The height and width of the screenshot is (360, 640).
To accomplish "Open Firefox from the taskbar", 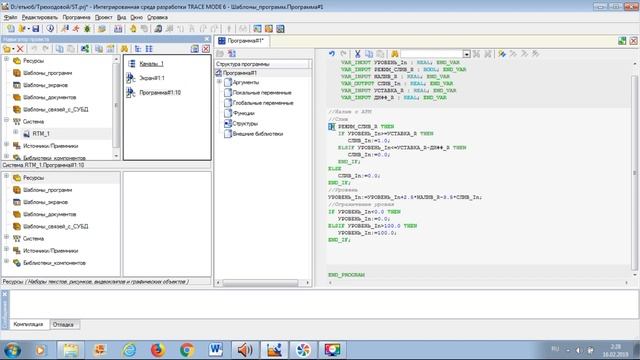I will pos(158,350).
